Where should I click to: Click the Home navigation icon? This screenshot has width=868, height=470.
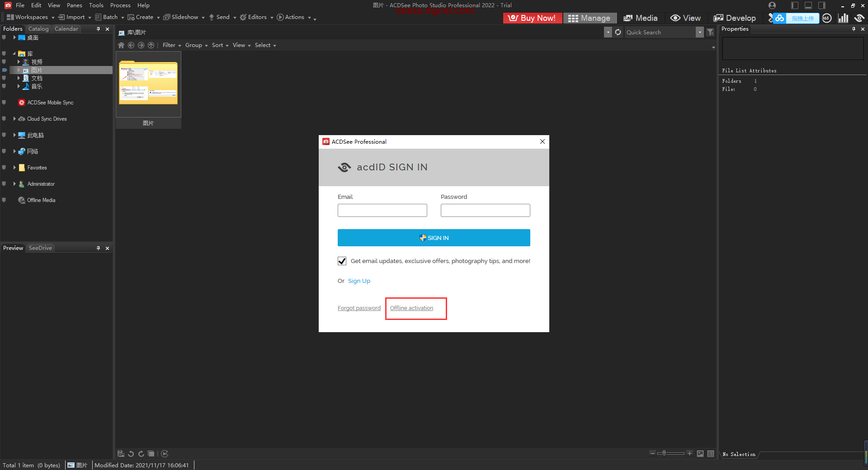click(x=121, y=45)
